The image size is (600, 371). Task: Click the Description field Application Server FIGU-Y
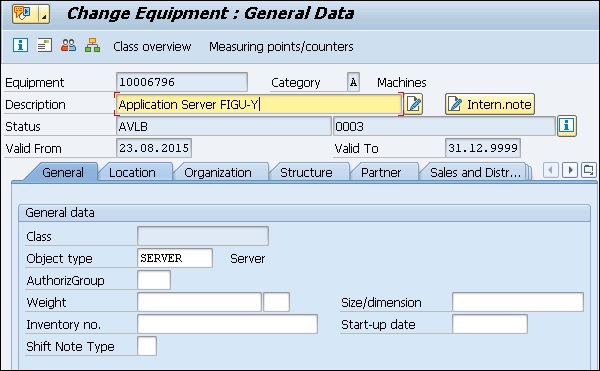coord(259,104)
